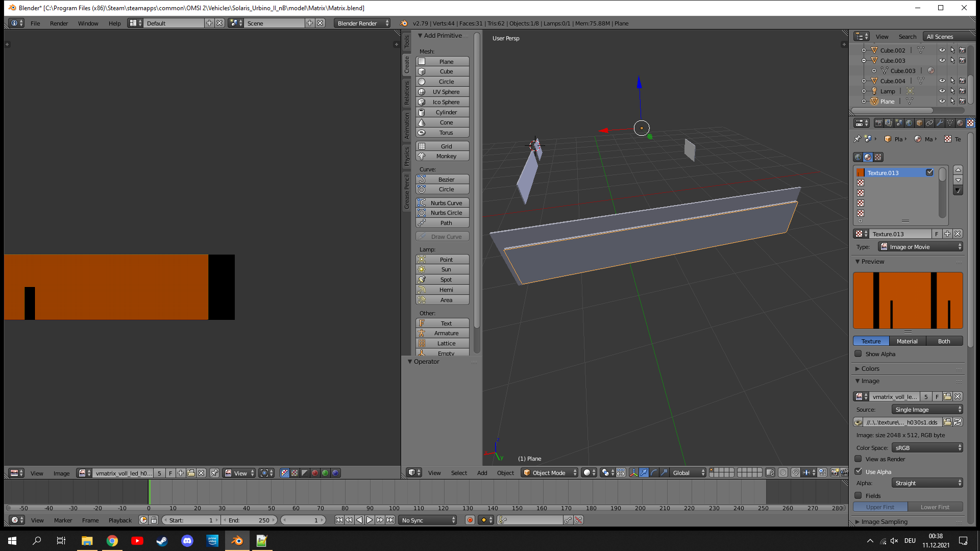Open the Steam taskbar icon
This screenshot has width=980, height=551.
point(162,541)
